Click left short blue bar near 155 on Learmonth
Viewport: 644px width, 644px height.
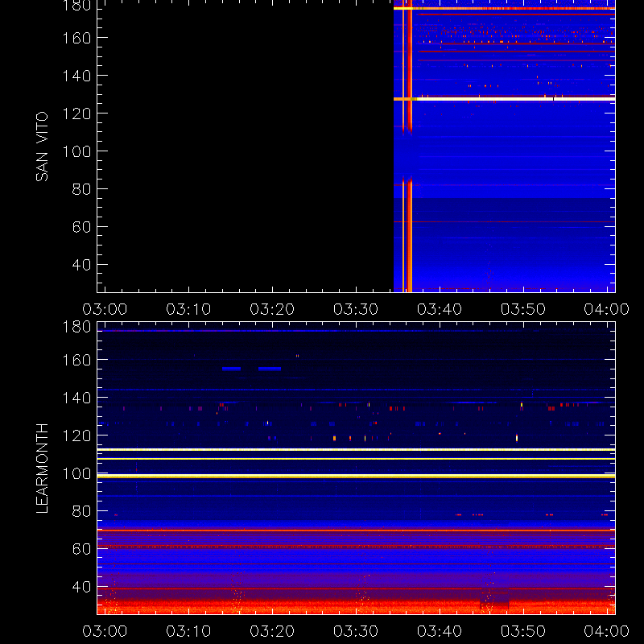coord(231,369)
